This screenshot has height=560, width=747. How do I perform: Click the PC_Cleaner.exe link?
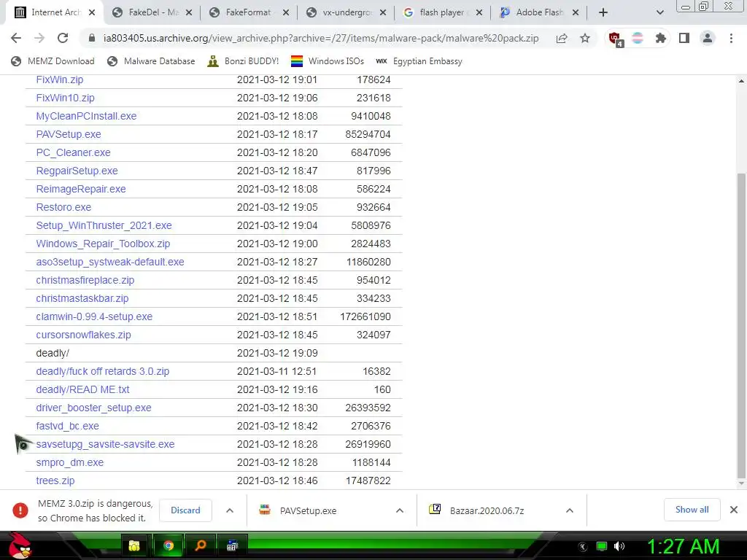point(74,152)
